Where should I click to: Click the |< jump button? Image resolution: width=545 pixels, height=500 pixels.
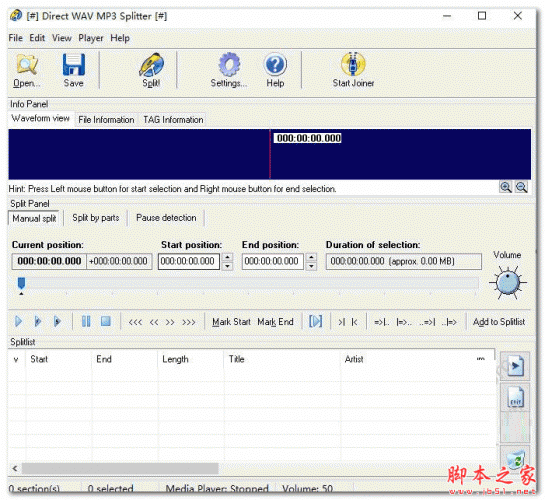coord(354,322)
